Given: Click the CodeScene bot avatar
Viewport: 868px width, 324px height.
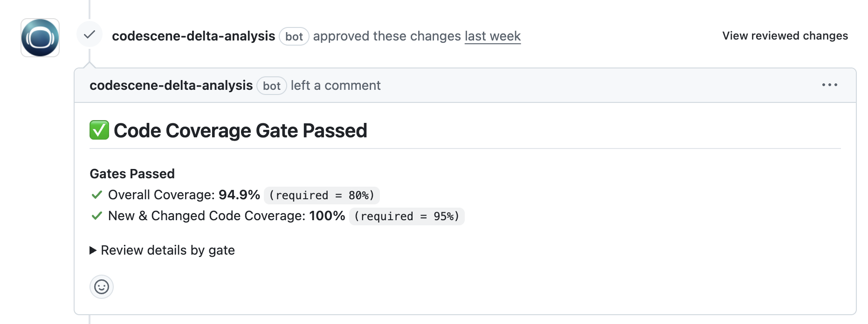Looking at the screenshot, I should click(x=40, y=38).
